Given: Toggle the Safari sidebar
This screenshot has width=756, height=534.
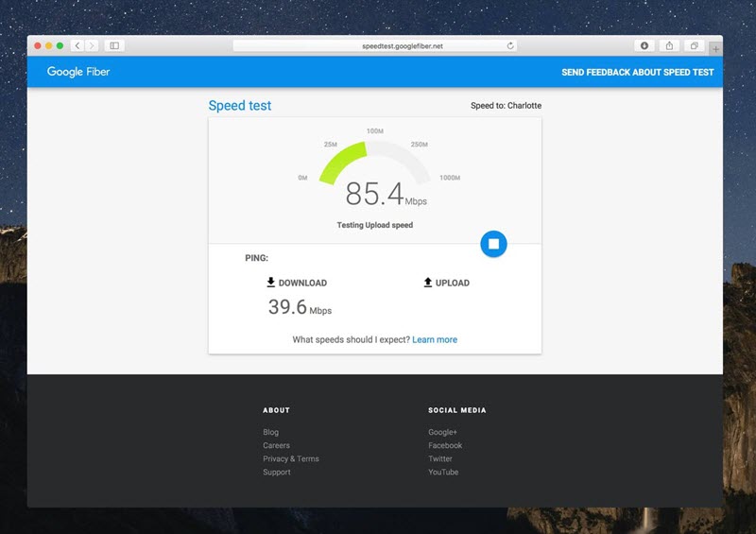Looking at the screenshot, I should tap(114, 45).
